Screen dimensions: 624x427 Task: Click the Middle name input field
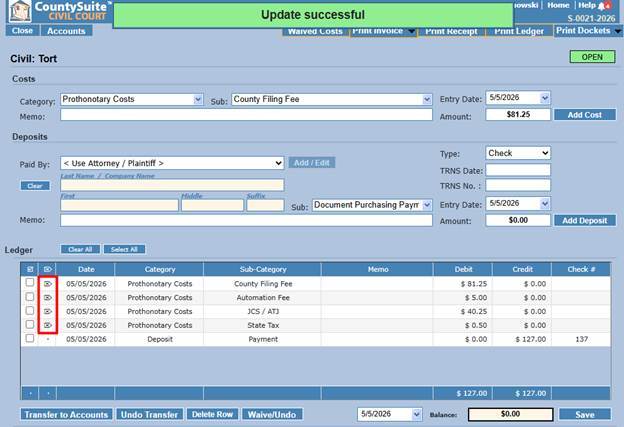tap(213, 205)
